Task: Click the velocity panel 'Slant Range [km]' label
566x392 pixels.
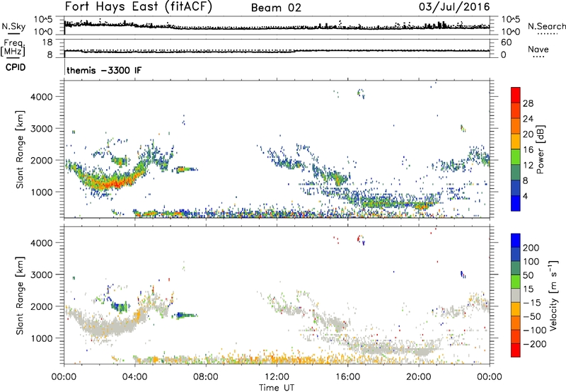Action: coord(20,295)
